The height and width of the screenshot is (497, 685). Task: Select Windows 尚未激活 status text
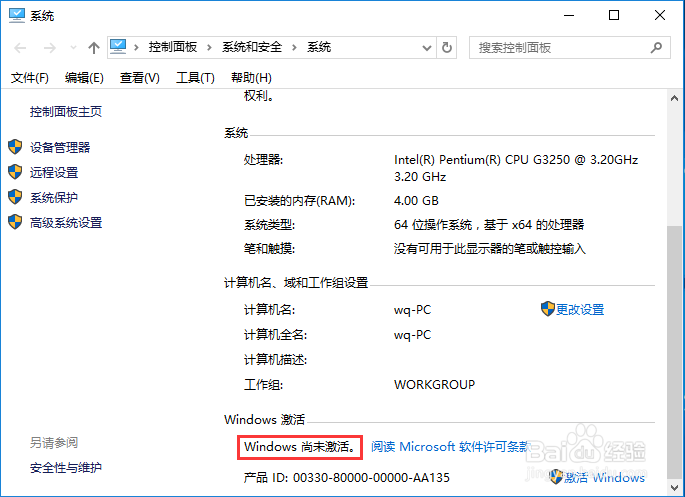(x=300, y=447)
